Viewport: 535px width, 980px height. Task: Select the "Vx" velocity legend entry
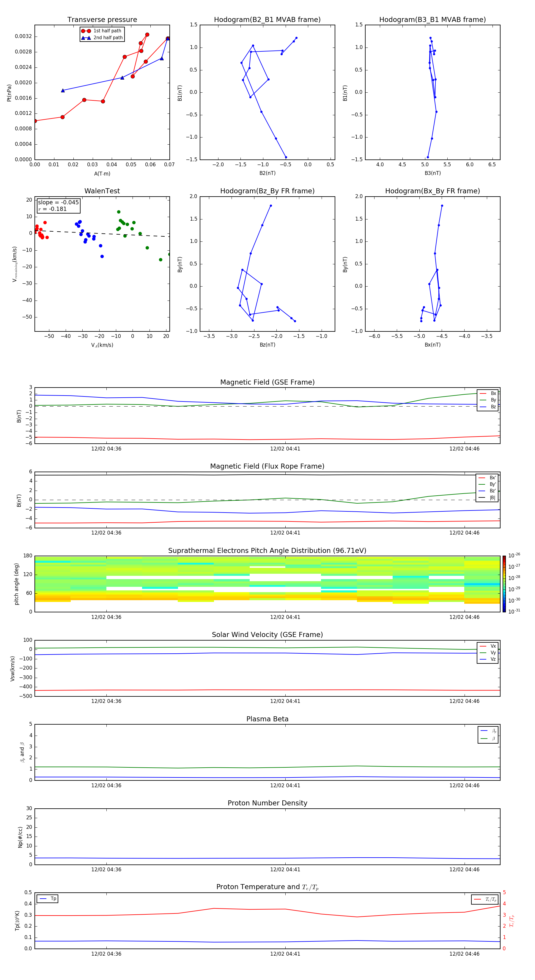[x=488, y=646]
